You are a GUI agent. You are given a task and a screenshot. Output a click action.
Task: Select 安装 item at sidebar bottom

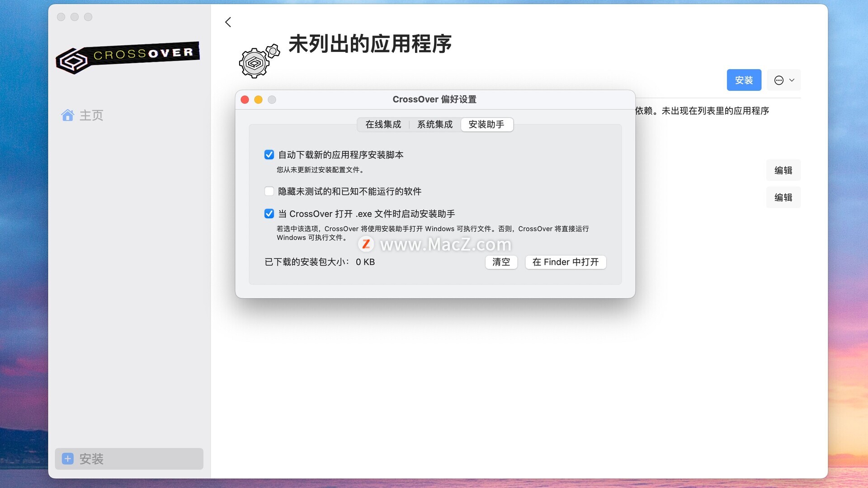coord(129,459)
